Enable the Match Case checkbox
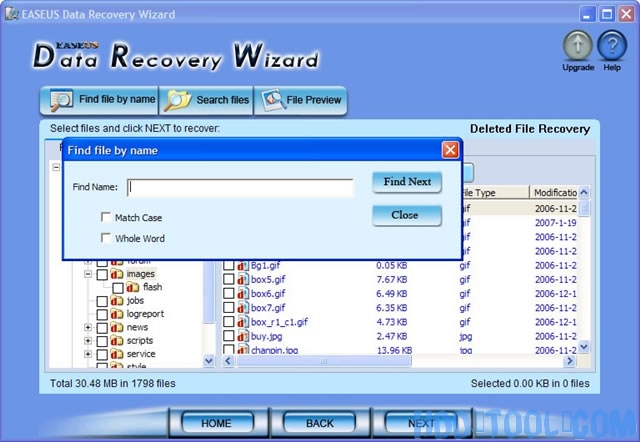The image size is (640, 442). (106, 217)
